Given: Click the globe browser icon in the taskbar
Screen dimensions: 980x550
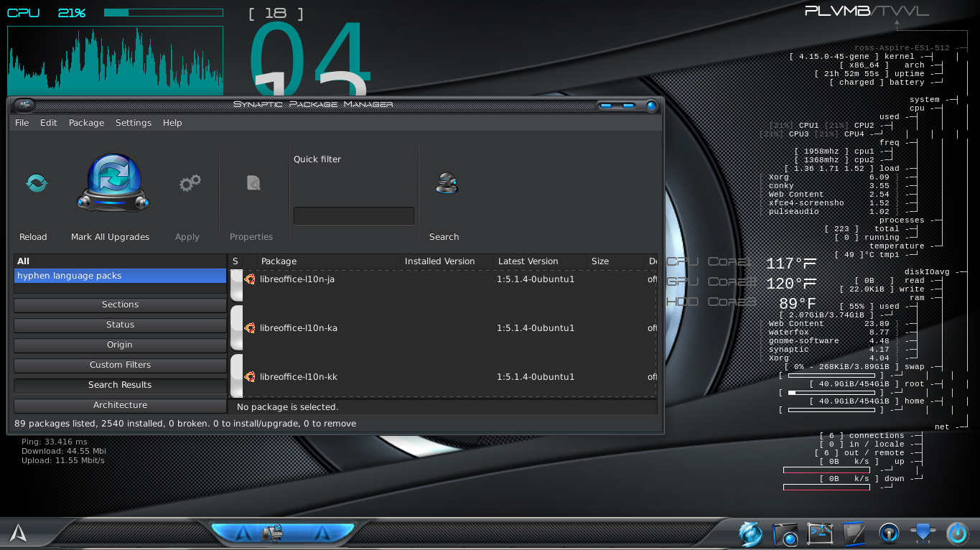Looking at the screenshot, I should tap(750, 534).
